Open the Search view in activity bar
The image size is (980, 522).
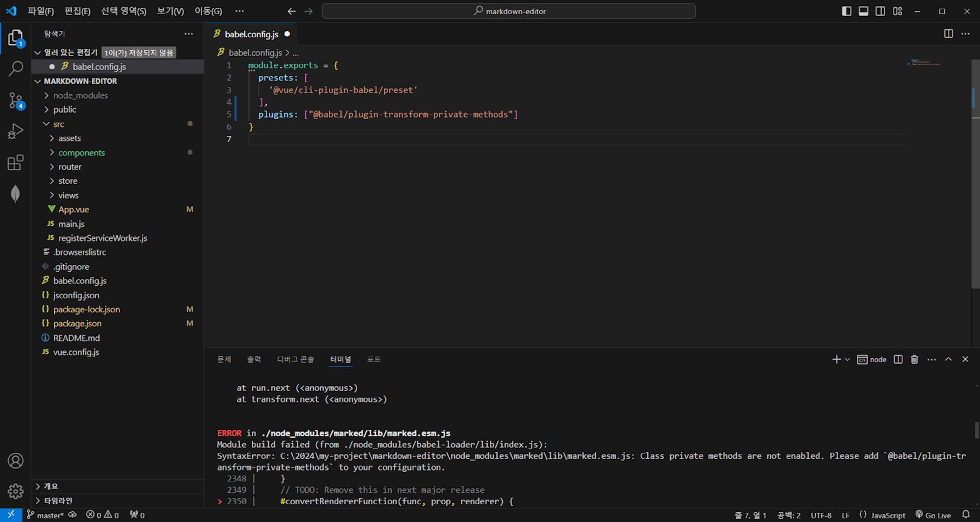click(x=16, y=69)
